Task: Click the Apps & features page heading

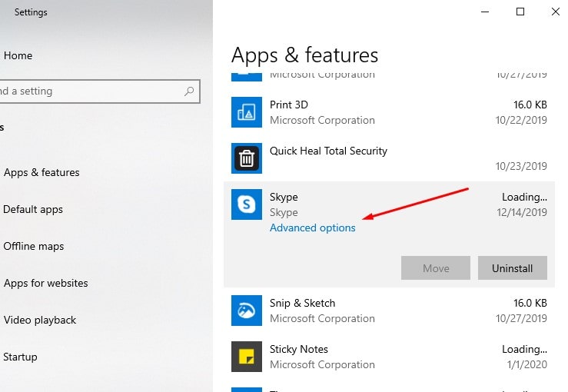Action: pos(304,55)
